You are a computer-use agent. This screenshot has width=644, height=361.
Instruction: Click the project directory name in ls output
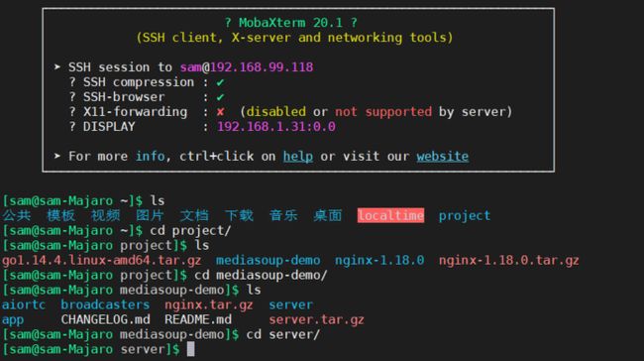click(x=465, y=215)
